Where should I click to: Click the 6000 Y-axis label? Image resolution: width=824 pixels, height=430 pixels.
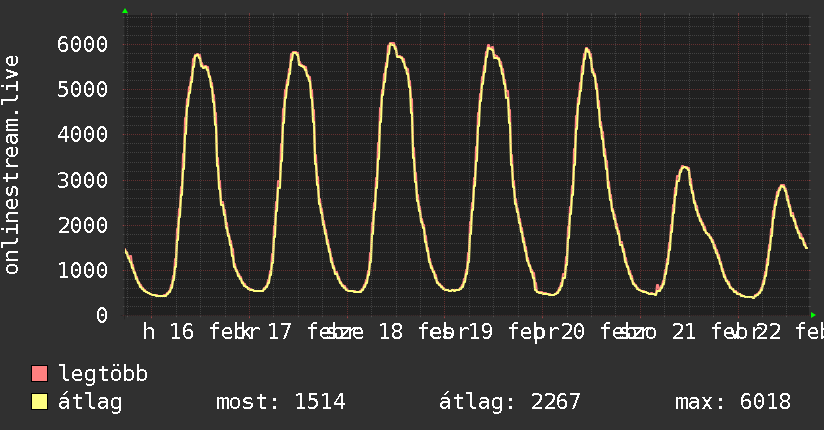pos(83,44)
